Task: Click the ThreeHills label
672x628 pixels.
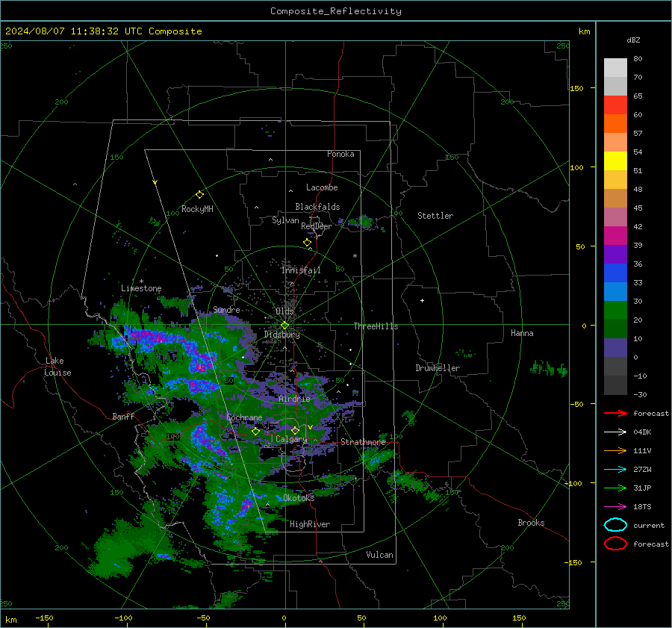Action: [x=376, y=326]
